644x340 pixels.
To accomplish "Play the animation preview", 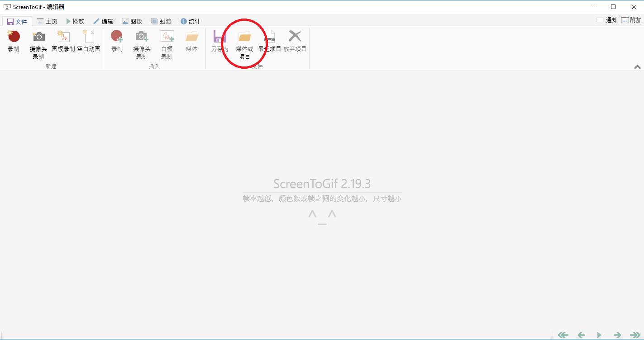I will click(599, 335).
